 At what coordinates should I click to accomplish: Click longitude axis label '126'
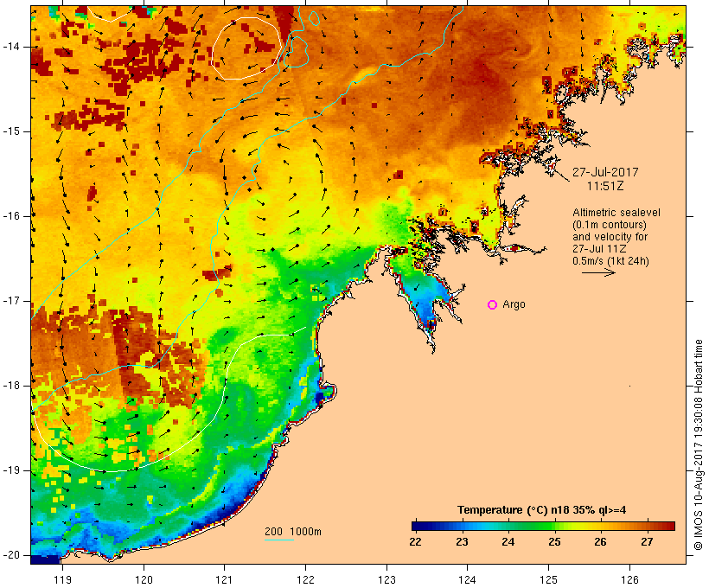click(629, 579)
